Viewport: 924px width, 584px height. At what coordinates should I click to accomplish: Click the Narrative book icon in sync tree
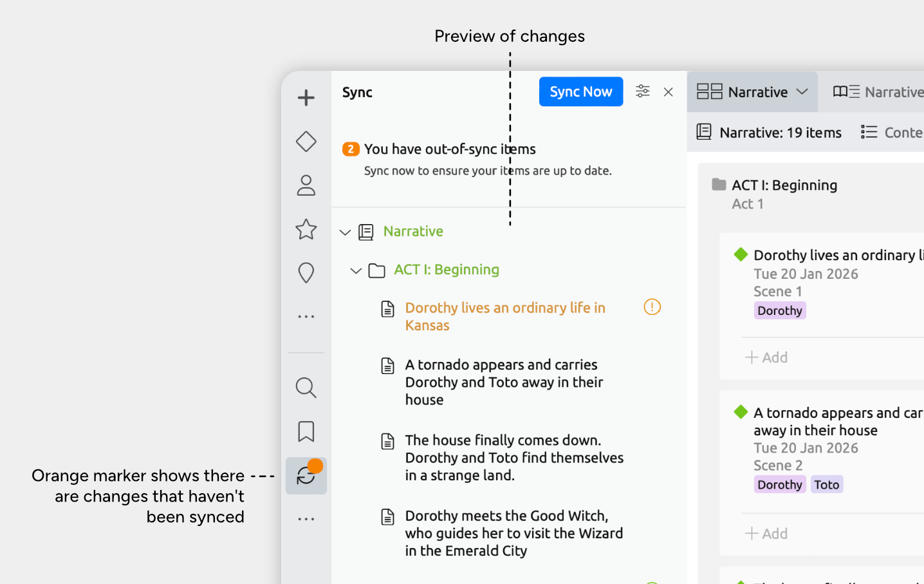click(x=366, y=232)
